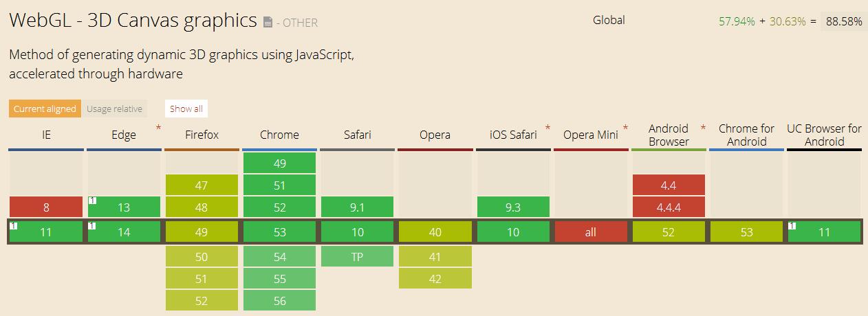868x316 pixels.
Task: Click the red asterisk next to Edge
Action: [159, 128]
